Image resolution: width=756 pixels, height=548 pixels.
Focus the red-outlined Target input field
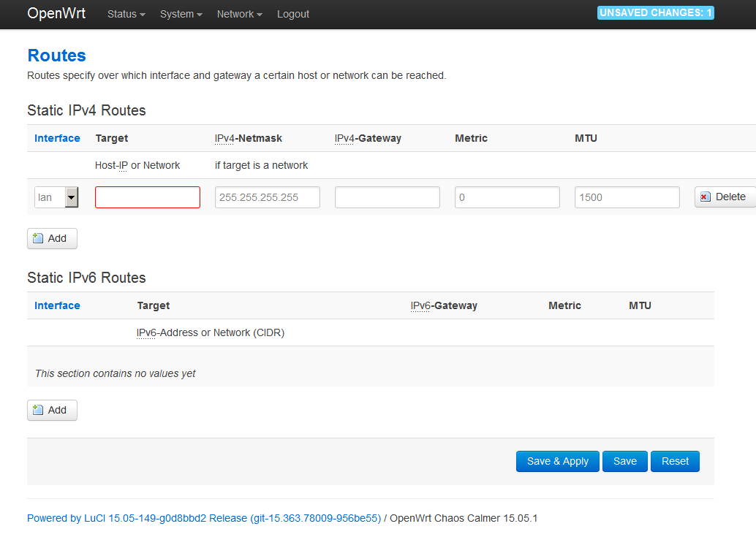[x=148, y=197]
